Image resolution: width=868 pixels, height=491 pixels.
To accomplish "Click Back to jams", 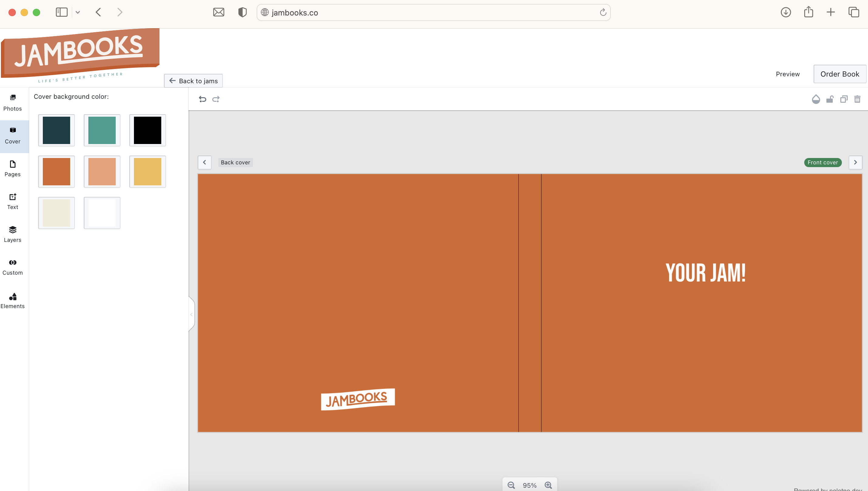I will 193,81.
